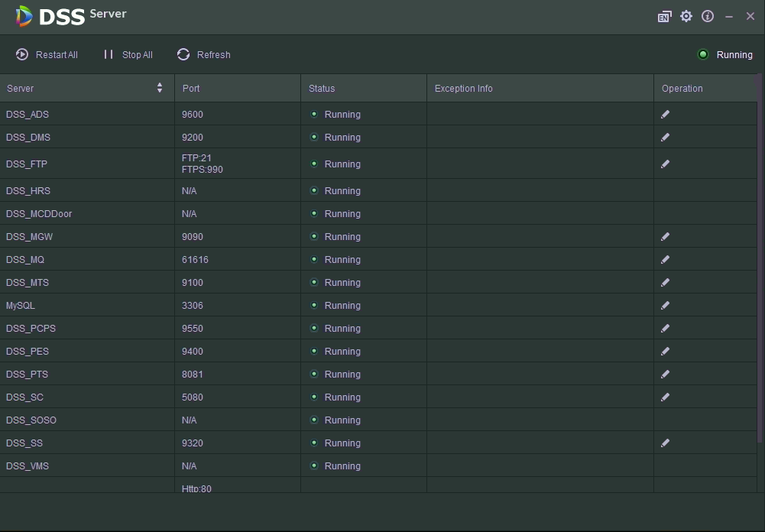Click Stop All button
Screen dimensions: 765x532
click(x=128, y=55)
